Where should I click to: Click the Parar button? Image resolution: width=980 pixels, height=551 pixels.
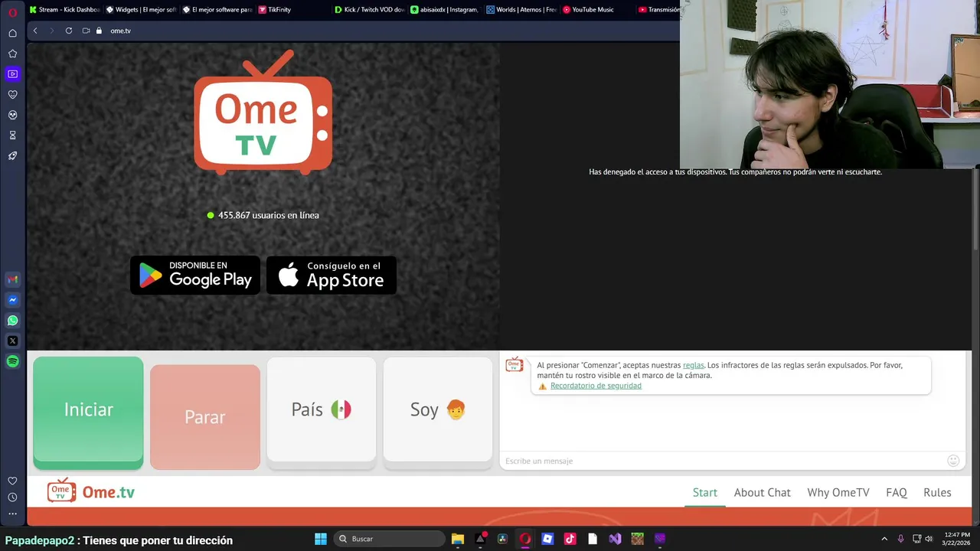coord(205,417)
